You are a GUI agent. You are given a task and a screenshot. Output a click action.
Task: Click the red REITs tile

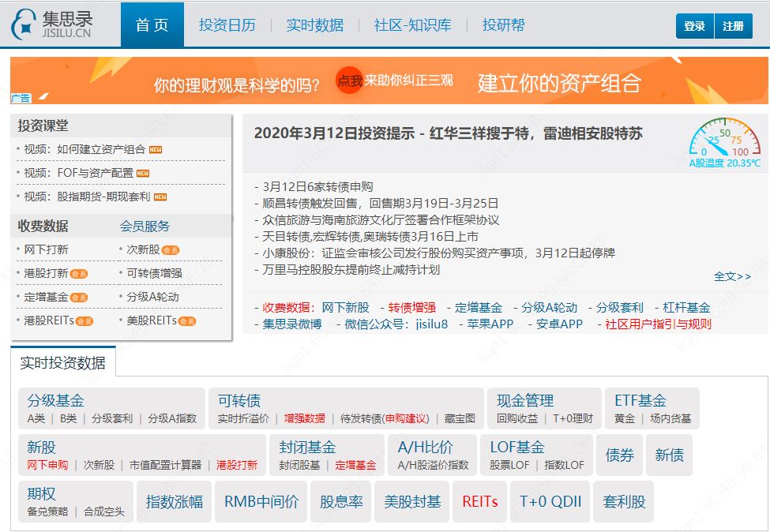[480, 501]
